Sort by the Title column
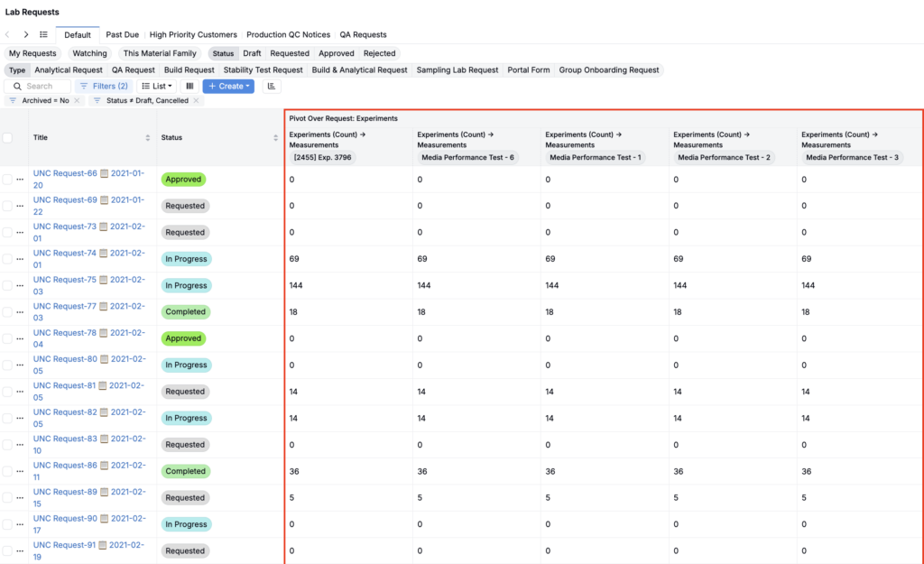This screenshot has height=564, width=924. [x=148, y=138]
